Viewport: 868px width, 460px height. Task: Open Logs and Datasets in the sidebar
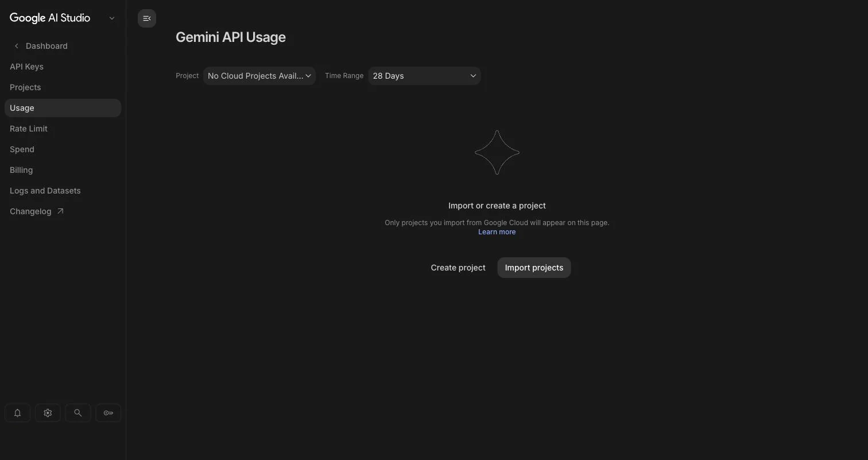tap(63, 191)
